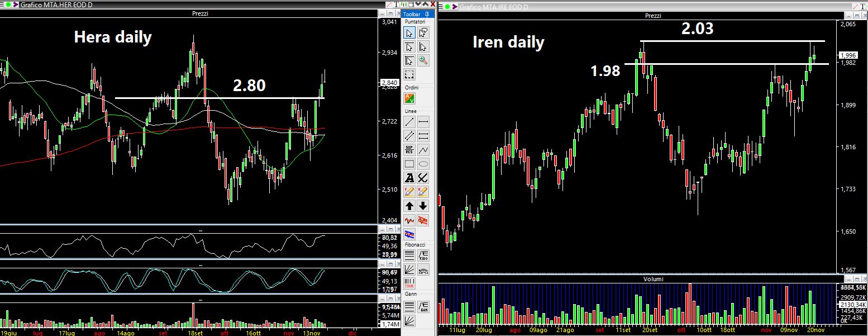This screenshot has height=336, width=868.
Task: Select the 'Hera daily' text annotation
Action: 113,37
